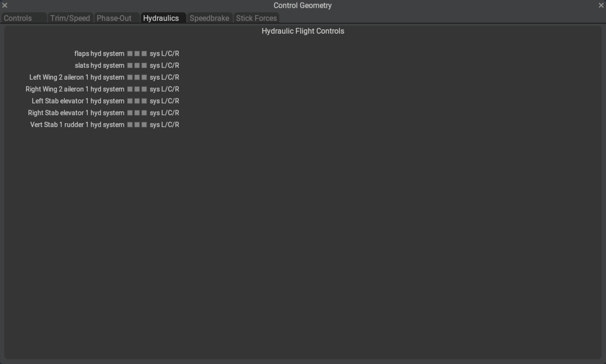Close the window using the top-left X

coord(5,6)
